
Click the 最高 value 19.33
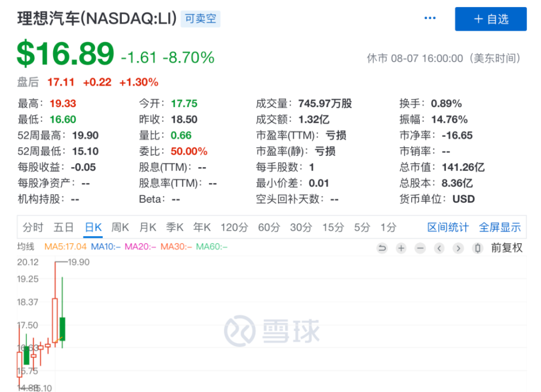point(63,103)
